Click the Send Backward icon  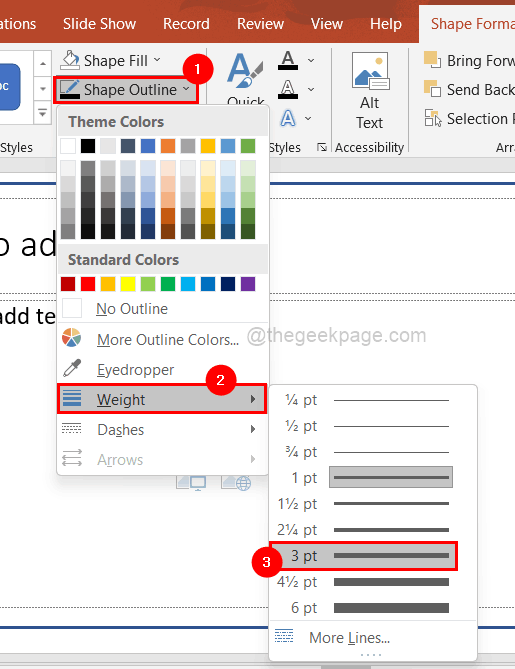tap(432, 89)
